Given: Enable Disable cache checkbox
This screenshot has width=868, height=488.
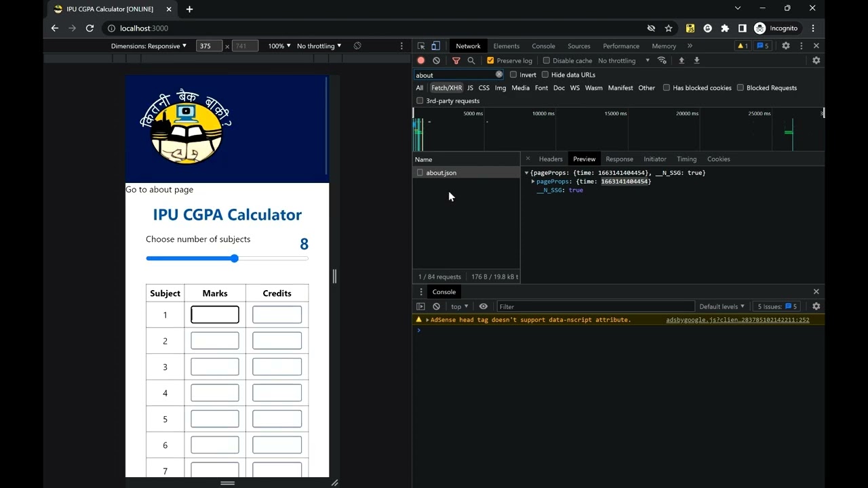Looking at the screenshot, I should (x=547, y=60).
